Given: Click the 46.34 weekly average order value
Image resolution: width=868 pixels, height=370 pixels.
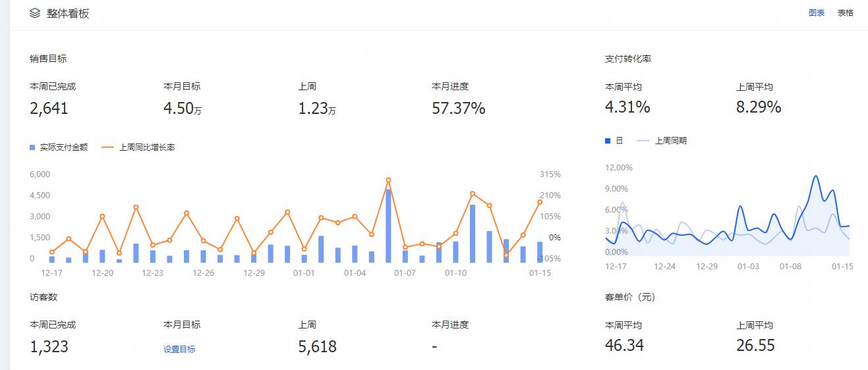Looking at the screenshot, I should pos(624,345).
